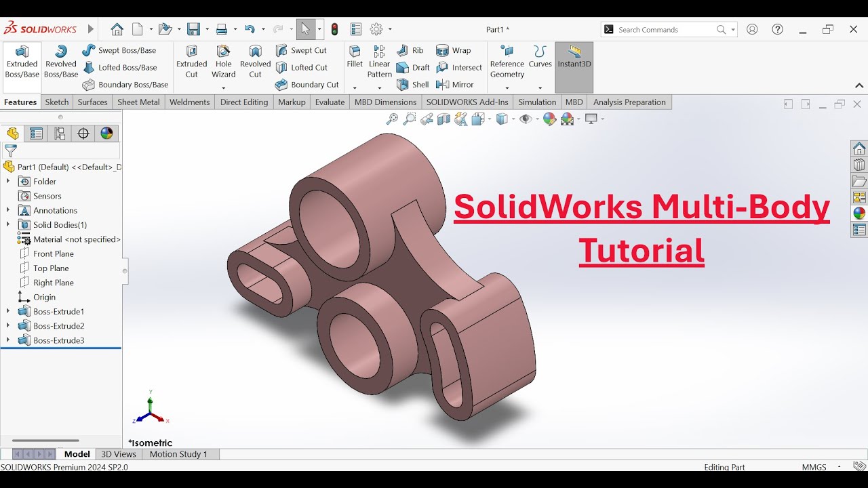Open the PropertyManager tab icon
This screenshot has width=868, height=488.
coord(36,134)
